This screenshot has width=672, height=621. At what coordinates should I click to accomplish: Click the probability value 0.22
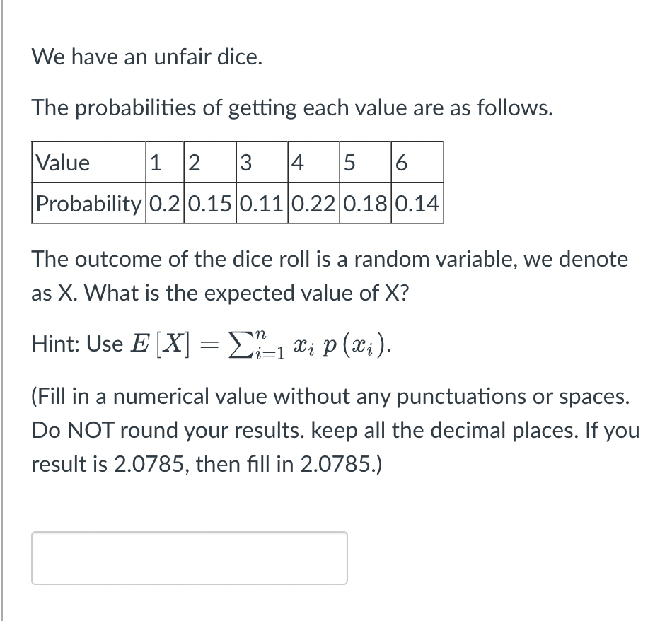311,205
